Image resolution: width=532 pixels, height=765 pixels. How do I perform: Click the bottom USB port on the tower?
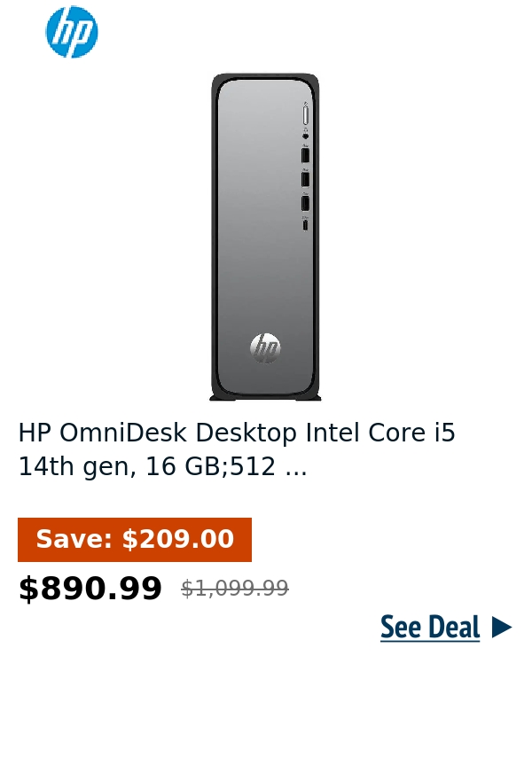305,202
